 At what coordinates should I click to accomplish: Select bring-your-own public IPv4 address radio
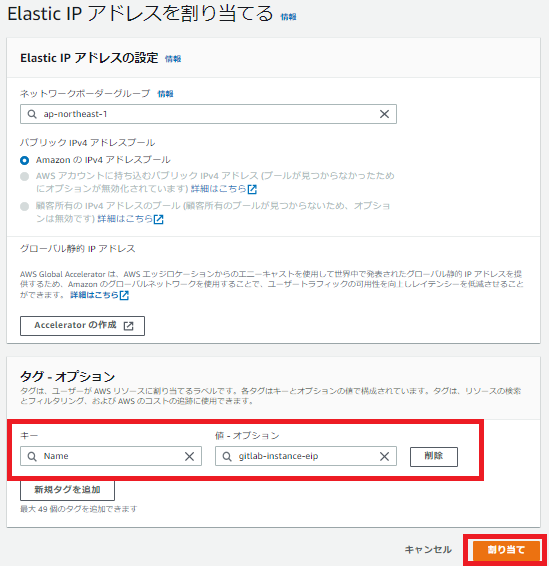25,177
